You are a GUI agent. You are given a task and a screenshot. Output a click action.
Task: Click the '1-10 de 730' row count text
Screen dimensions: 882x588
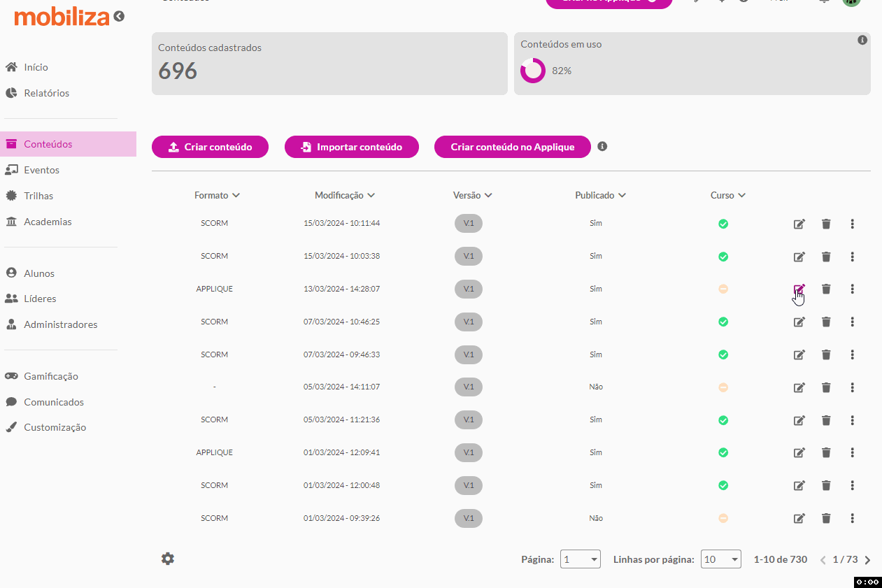[781, 559]
